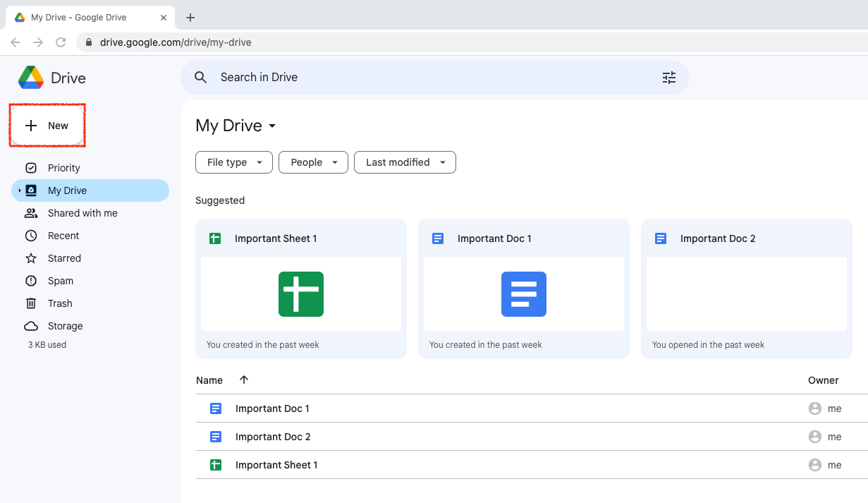
Task: Click the search magnifier icon
Action: click(201, 78)
